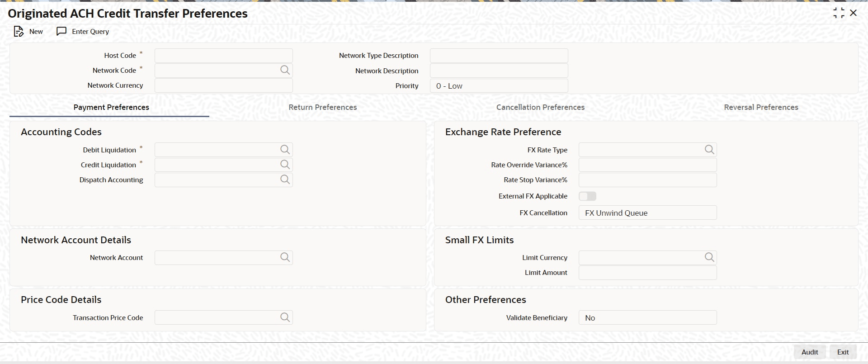Open Network Account lookup search icon
Image resolution: width=868 pixels, height=364 pixels.
coord(285,257)
